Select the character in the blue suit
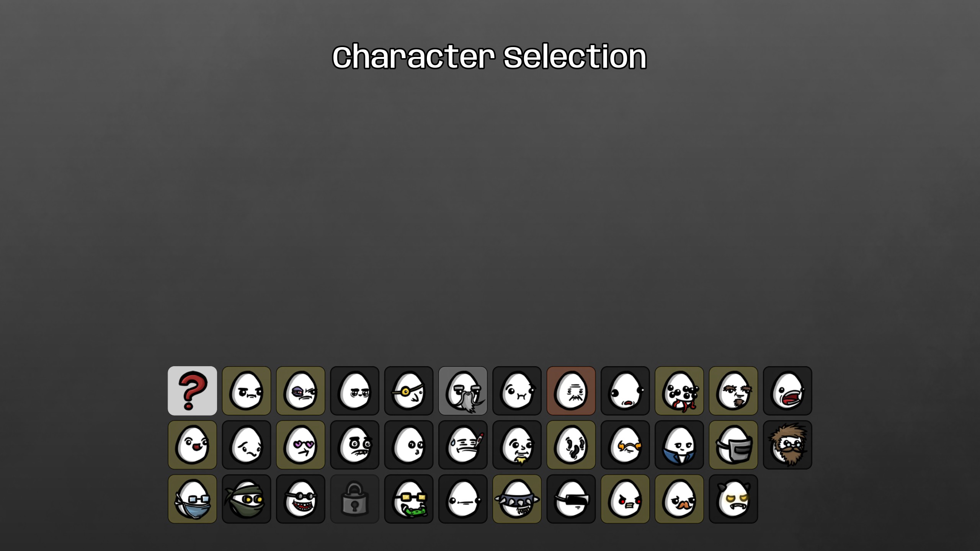Viewport: 980px width, 551px height. tap(679, 445)
